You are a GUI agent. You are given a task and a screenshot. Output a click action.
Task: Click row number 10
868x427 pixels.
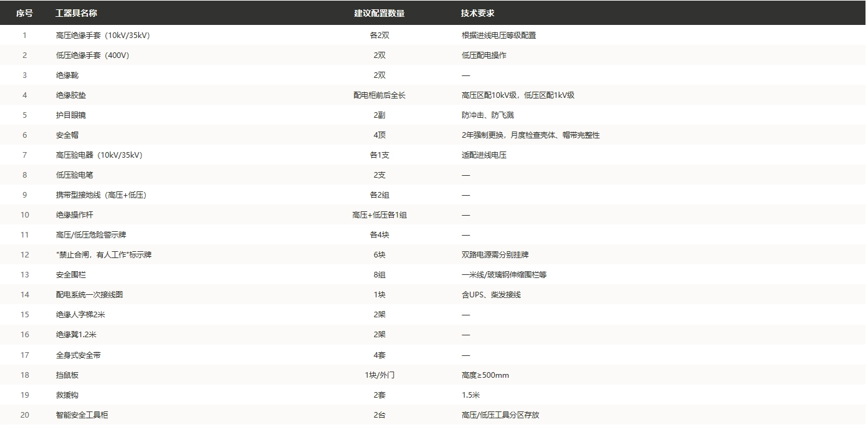point(25,215)
